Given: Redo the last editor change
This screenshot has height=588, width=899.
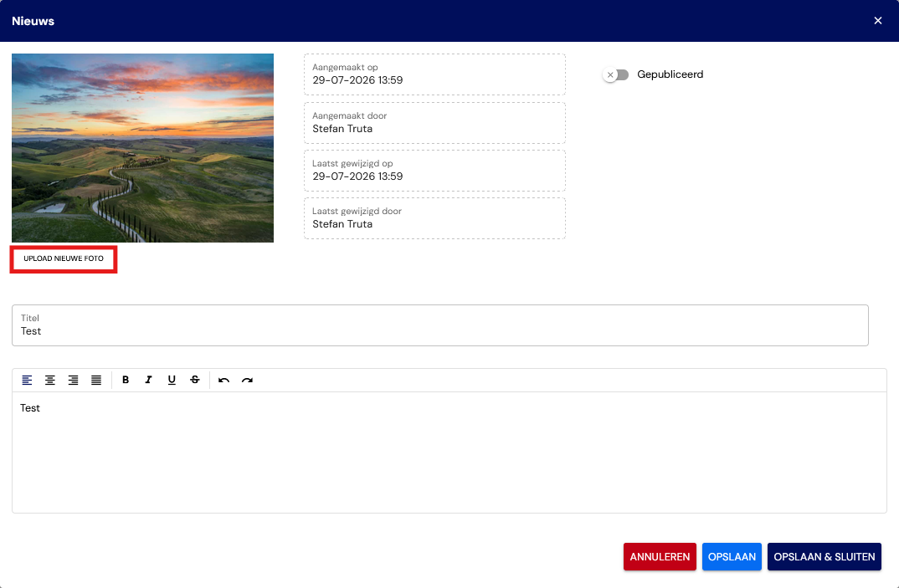Looking at the screenshot, I should [x=247, y=380].
